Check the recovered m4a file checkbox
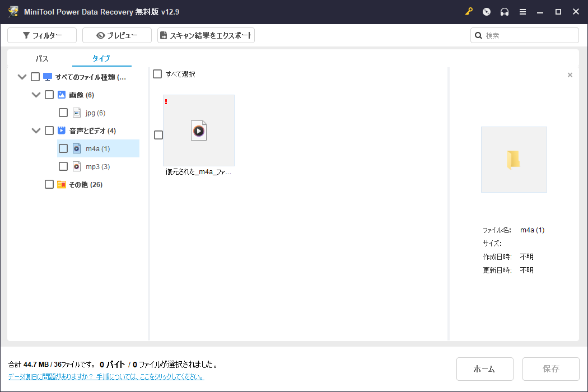Viewport: 588px width, 392px height. click(158, 134)
